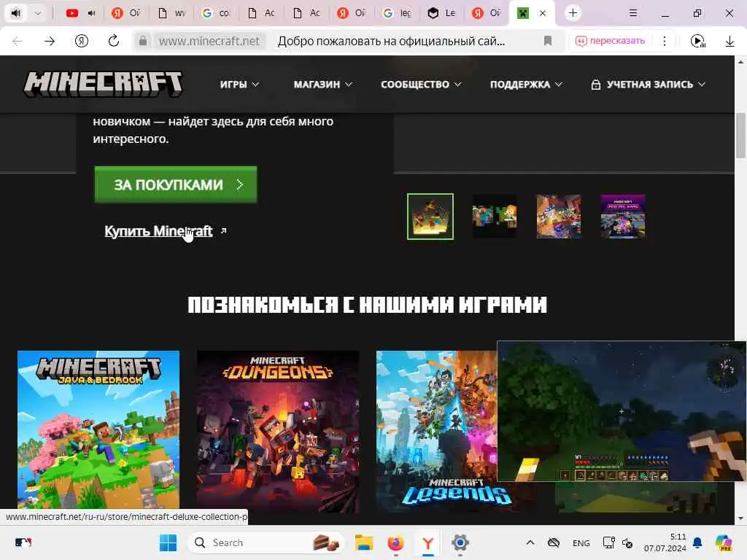The height and width of the screenshot is (560, 747).
Task: Switch to the YouTube tab
Action: point(72,13)
